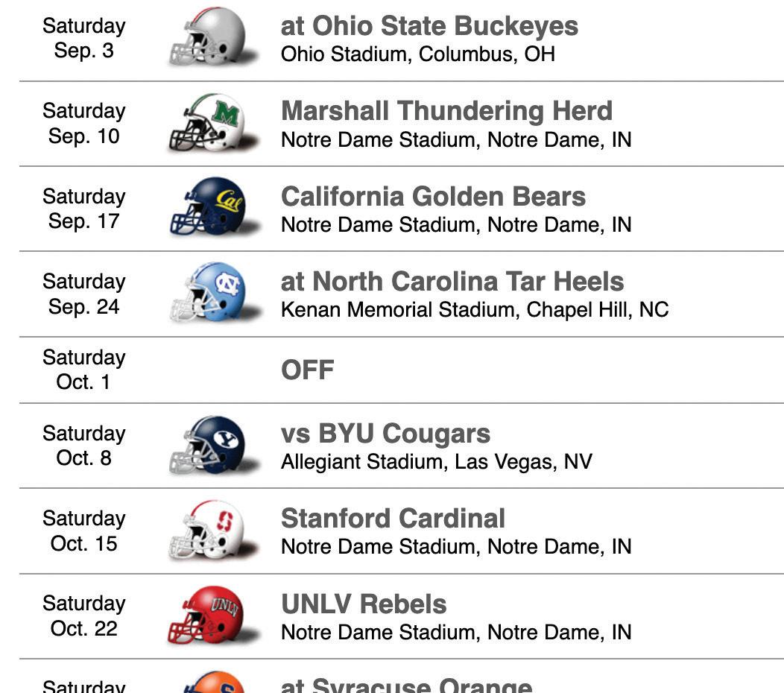Screen dimensions: 784x693
Task: Click 'Allegiant Stadium, Las Vegas, NV' venue text
Action: coord(437,461)
